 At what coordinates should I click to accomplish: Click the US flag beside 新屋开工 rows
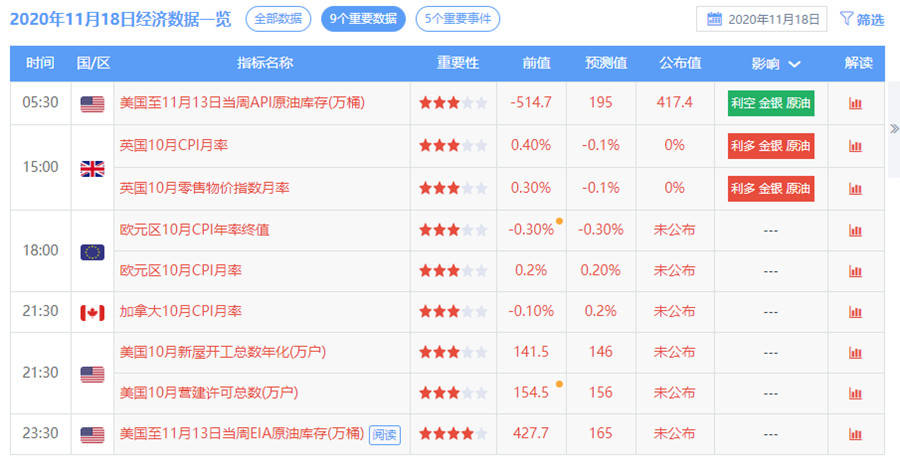pyautogui.click(x=92, y=374)
